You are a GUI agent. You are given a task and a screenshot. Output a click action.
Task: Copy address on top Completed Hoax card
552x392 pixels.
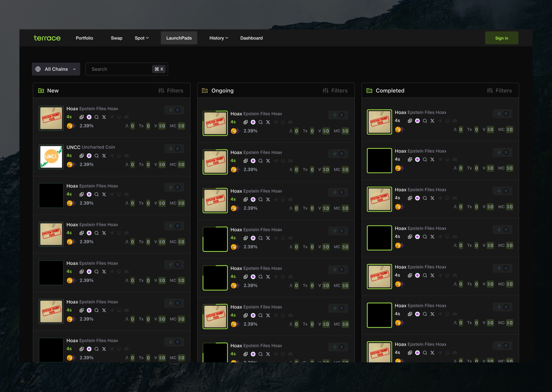click(410, 121)
